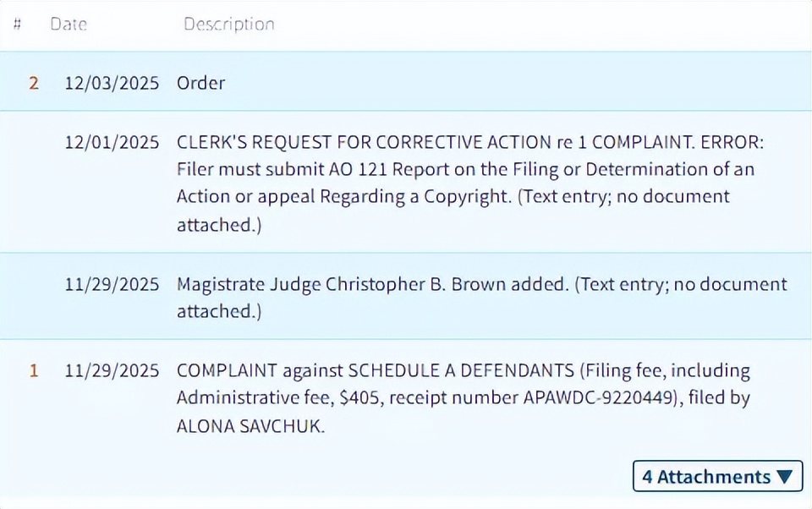The image size is (812, 509).
Task: Click the down arrow beside 4 Attachments
Action: [785, 477]
